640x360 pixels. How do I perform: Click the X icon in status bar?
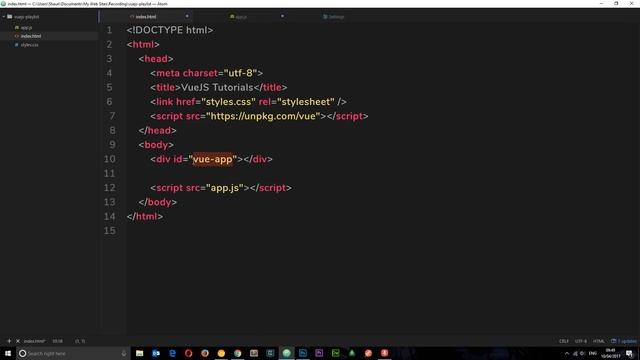[x=18, y=341]
